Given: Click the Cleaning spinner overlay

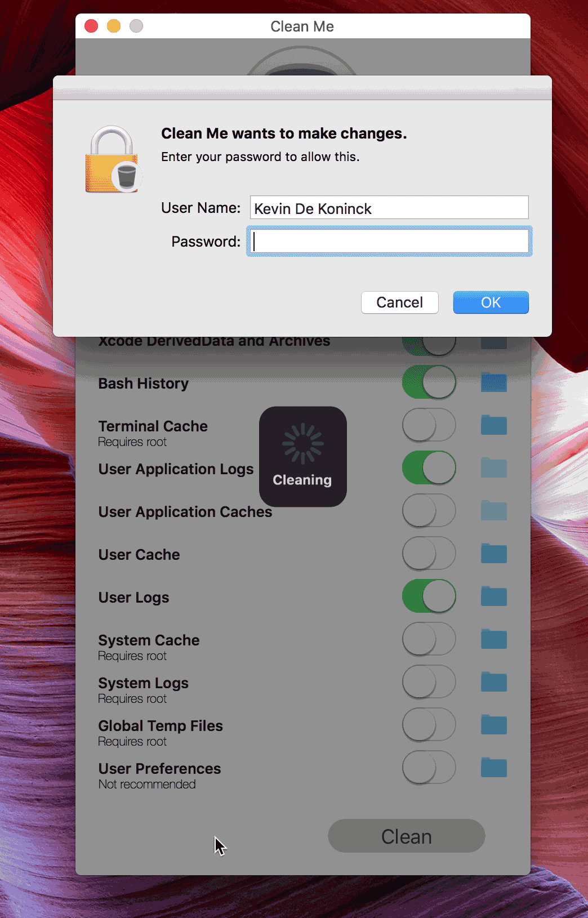Looking at the screenshot, I should click(x=302, y=457).
